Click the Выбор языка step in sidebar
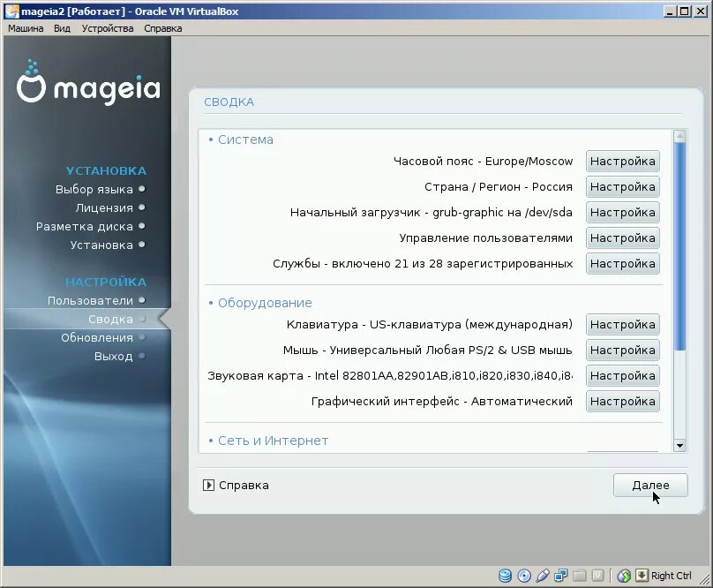The width and height of the screenshot is (713, 588). (94, 189)
